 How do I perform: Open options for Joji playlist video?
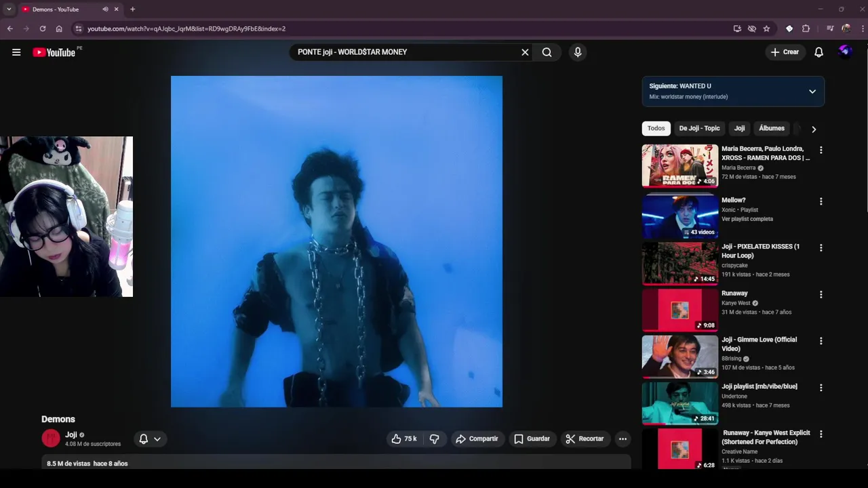click(x=821, y=388)
